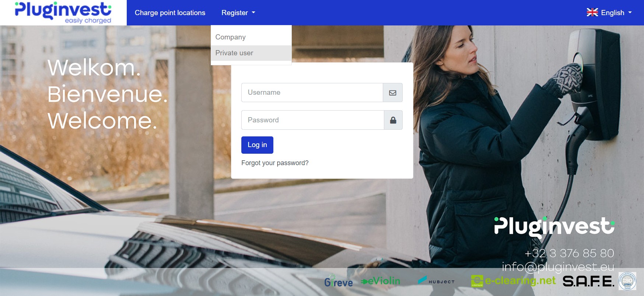Click the envelope icon beside Username

[393, 93]
